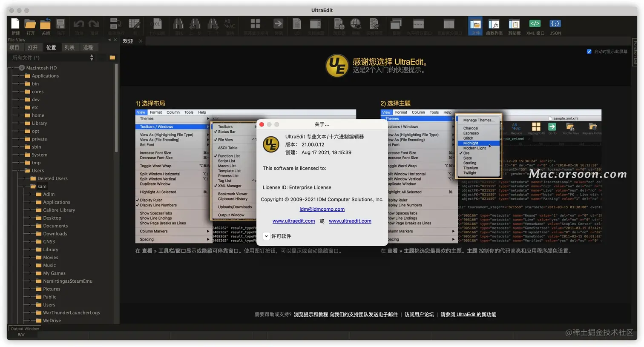Open the 剪贴板 clipboard panel icon
The width and height of the screenshot is (644, 347).
tap(515, 26)
